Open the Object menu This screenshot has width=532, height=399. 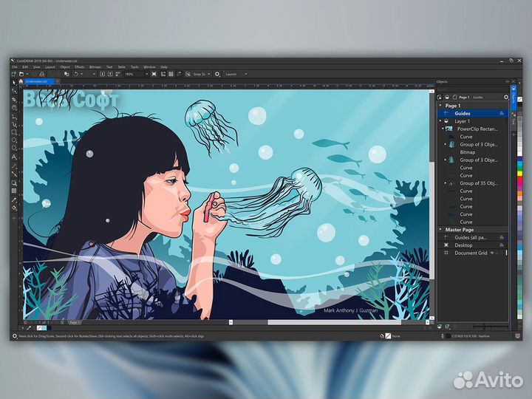click(x=65, y=67)
